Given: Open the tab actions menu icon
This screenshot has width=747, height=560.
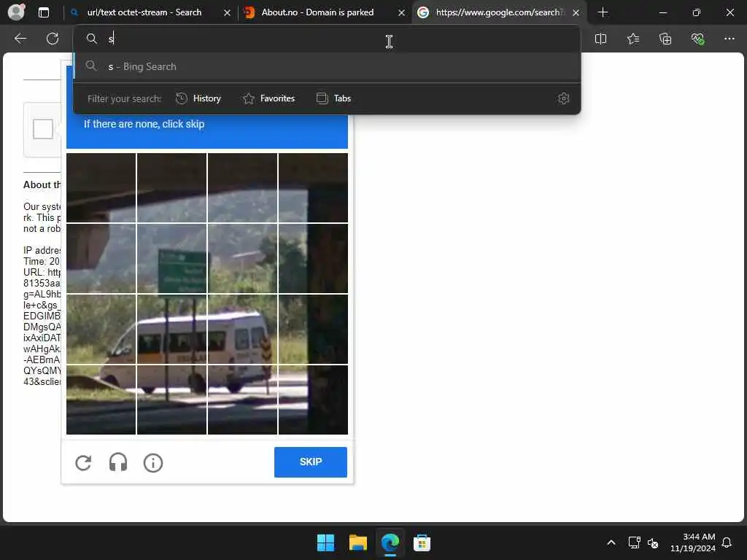Looking at the screenshot, I should point(44,12).
